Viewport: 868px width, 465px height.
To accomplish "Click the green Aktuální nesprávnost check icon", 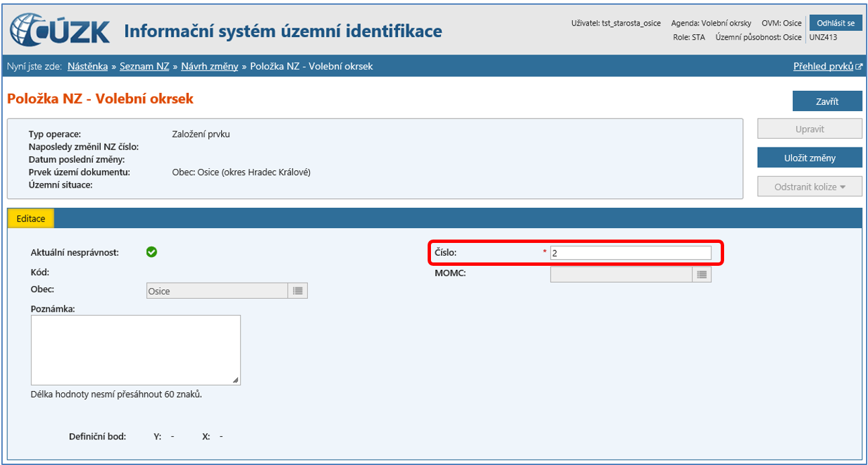I will click(x=152, y=252).
